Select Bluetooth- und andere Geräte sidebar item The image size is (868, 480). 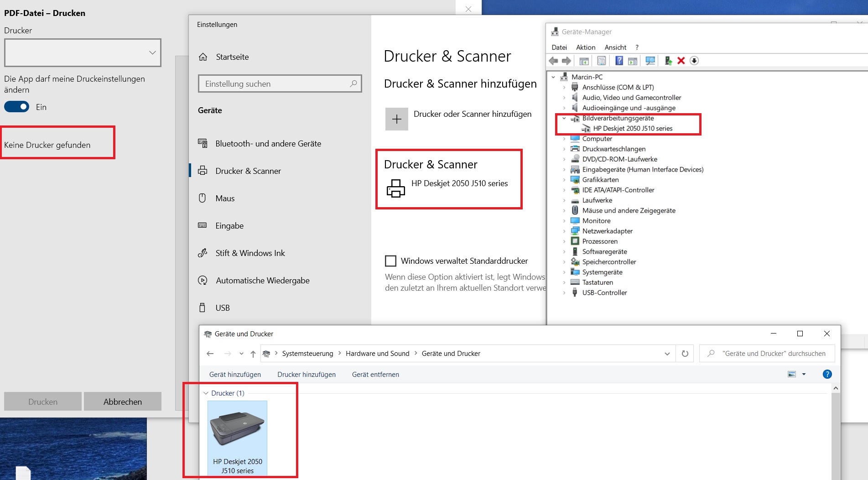pyautogui.click(x=280, y=144)
